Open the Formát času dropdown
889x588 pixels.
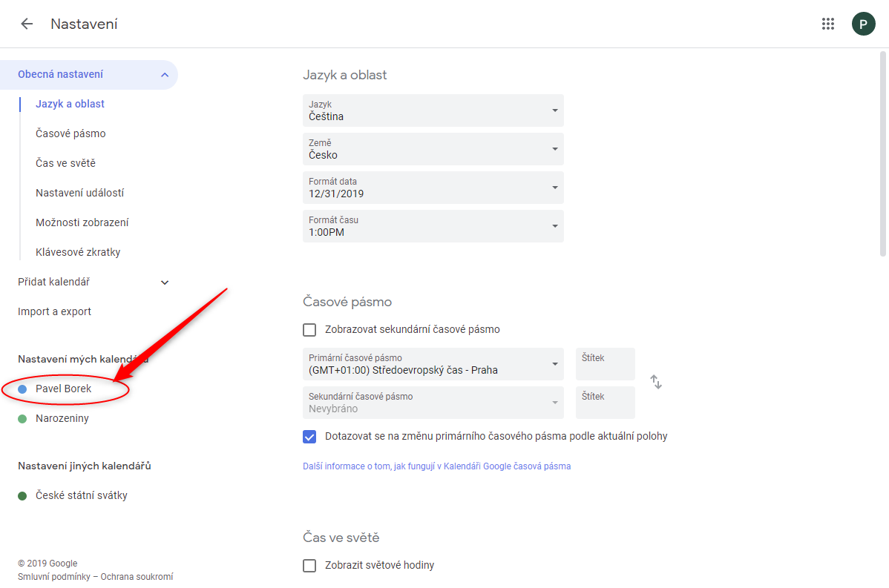click(433, 226)
